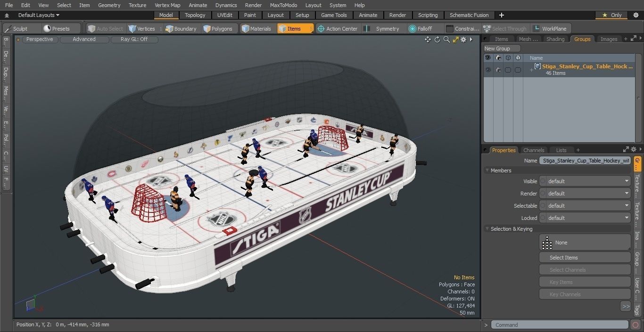Toggle Select Through option
The width and height of the screenshot is (644, 332).
[506, 29]
